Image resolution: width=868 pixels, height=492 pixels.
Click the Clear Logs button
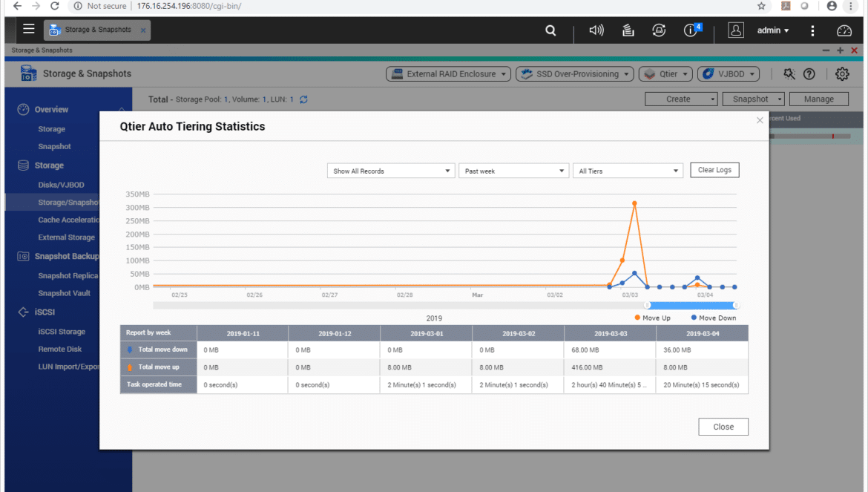pyautogui.click(x=714, y=170)
